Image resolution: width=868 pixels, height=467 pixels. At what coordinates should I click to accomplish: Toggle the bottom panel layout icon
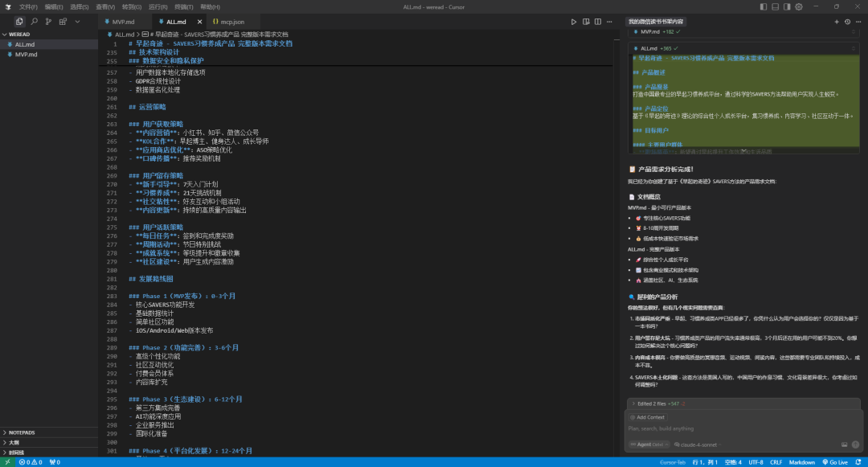(775, 6)
